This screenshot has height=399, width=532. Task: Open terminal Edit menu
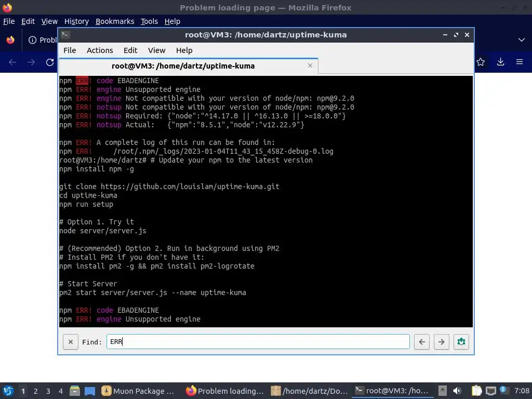pos(130,50)
